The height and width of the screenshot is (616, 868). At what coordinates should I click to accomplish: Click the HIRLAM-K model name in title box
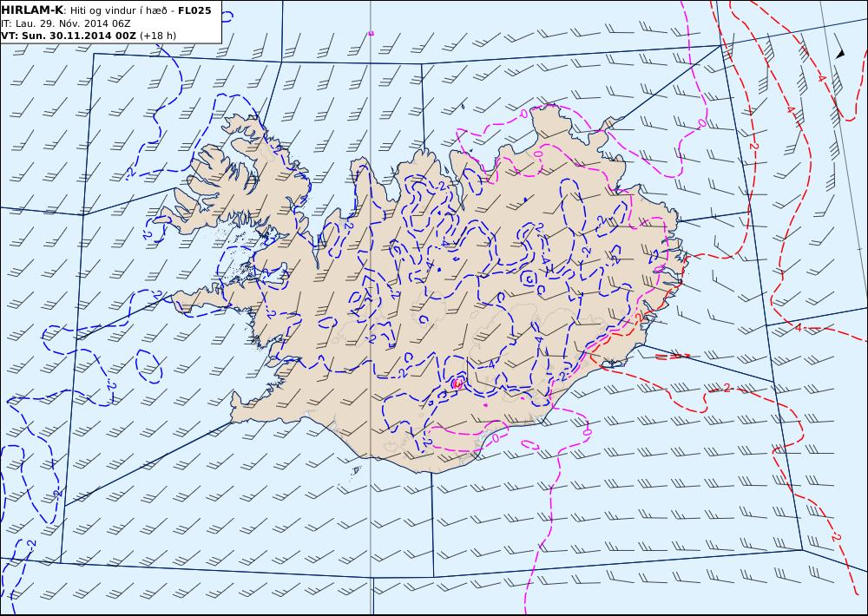(32, 10)
